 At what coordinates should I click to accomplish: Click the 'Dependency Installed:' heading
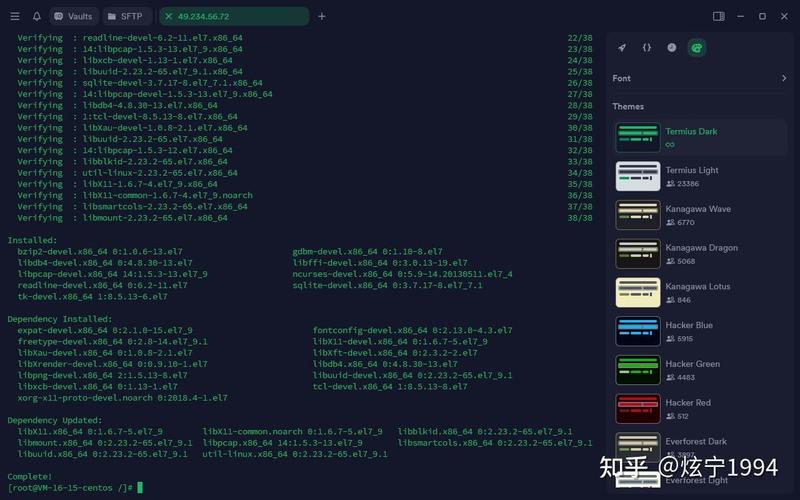coord(60,319)
